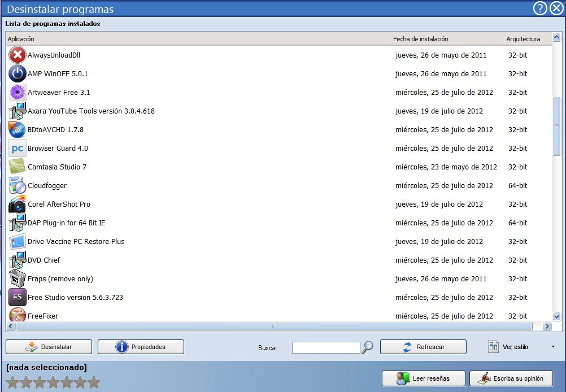Open the Ver estilo dropdown
The width and height of the screenshot is (566, 392).
point(521,347)
